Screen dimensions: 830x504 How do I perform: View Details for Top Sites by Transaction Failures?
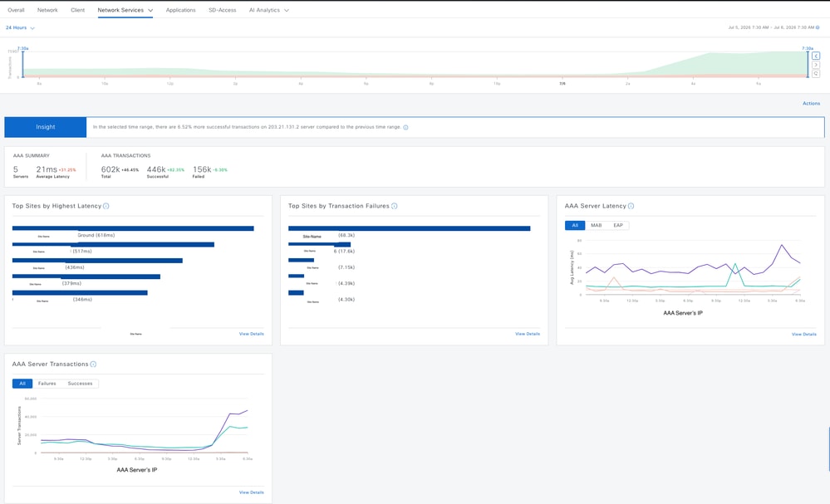point(528,334)
